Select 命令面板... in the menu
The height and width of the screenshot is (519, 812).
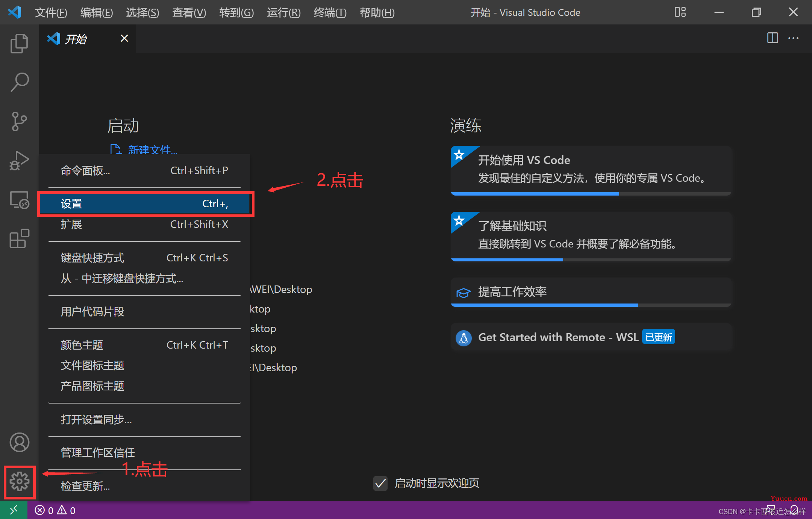pos(145,171)
